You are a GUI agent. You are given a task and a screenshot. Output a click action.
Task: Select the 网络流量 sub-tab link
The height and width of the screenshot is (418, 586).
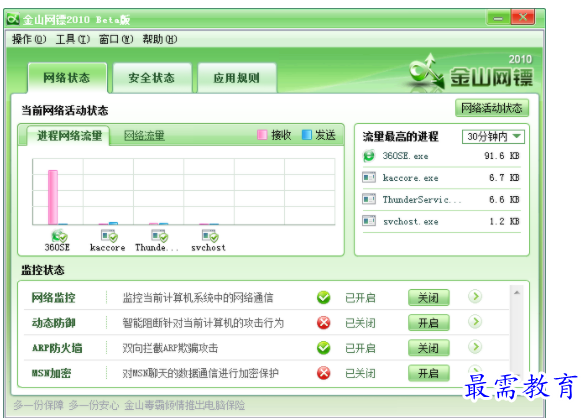click(144, 136)
